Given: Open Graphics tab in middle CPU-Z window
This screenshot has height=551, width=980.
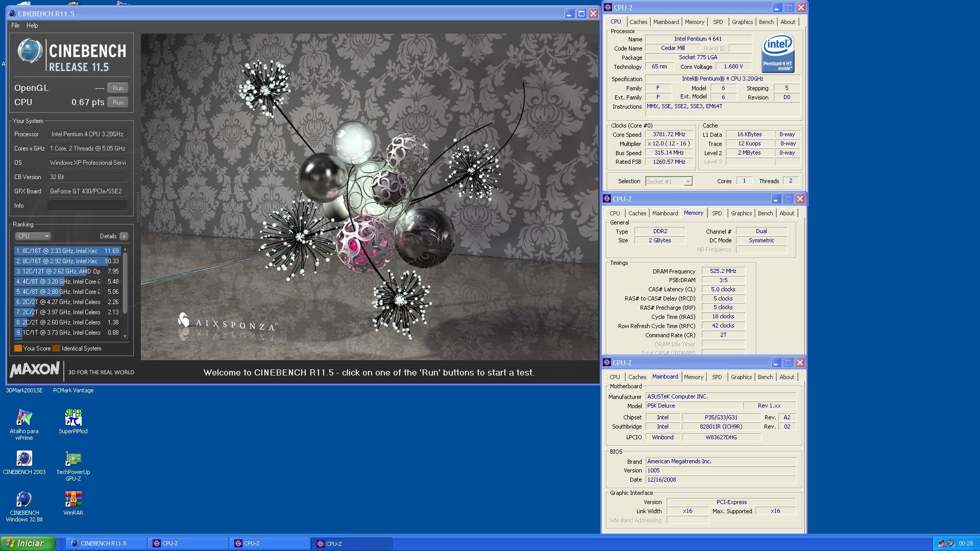Looking at the screenshot, I should click(x=741, y=213).
